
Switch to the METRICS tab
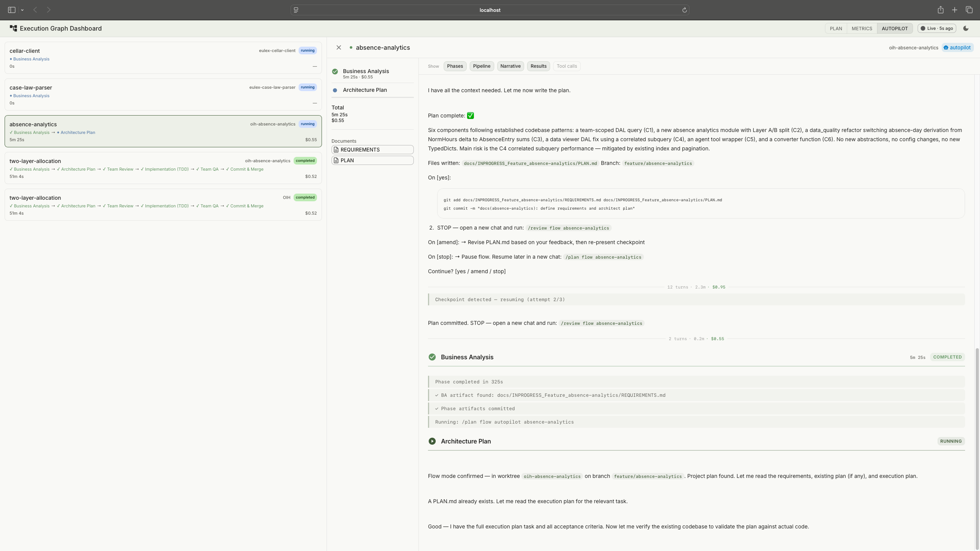pyautogui.click(x=862, y=28)
